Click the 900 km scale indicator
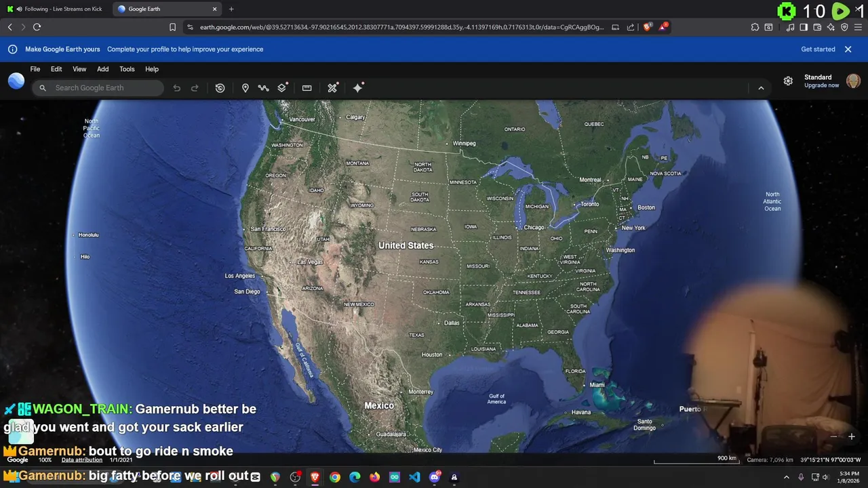 click(727, 458)
